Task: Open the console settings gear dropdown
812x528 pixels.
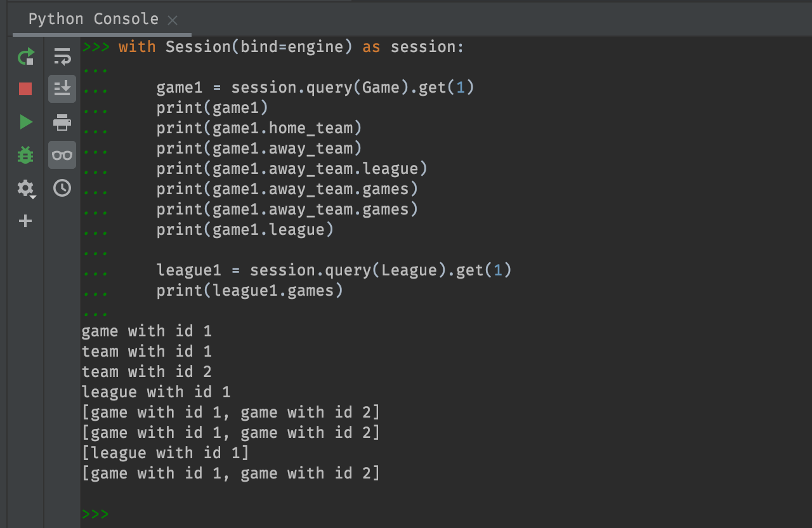Action: tap(25, 188)
